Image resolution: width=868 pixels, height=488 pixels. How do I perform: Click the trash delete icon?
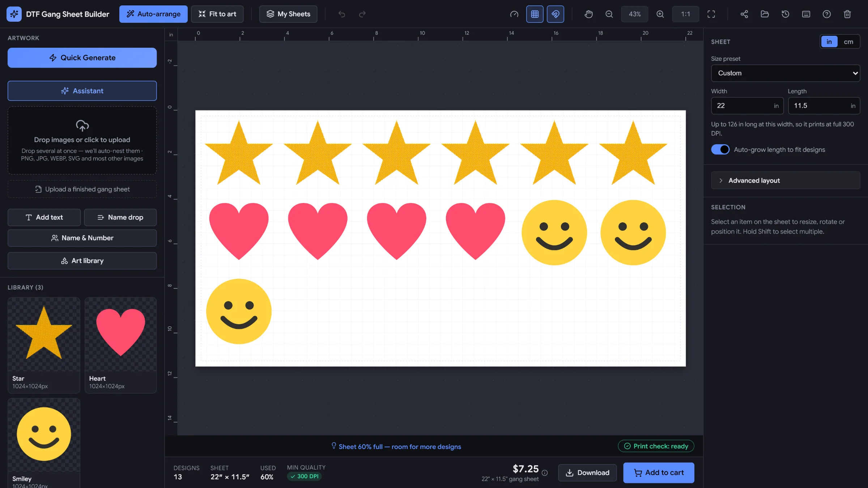click(x=847, y=14)
